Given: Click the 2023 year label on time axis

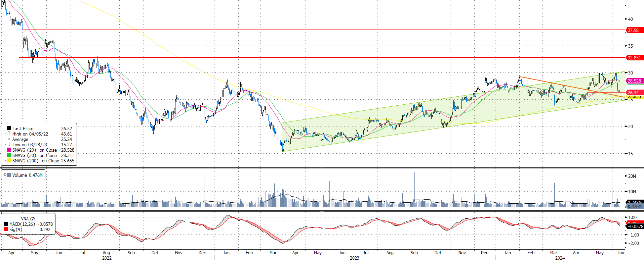Looking at the screenshot, I should [354, 258].
